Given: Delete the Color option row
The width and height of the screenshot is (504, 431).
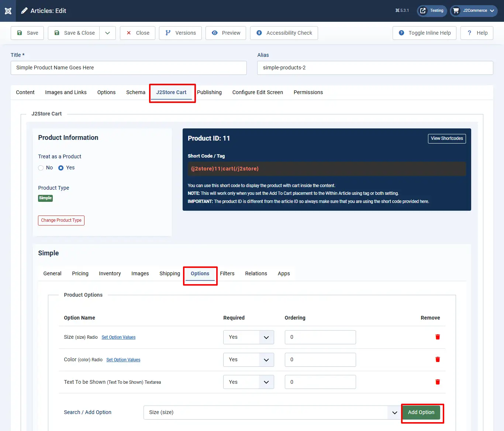Looking at the screenshot, I should coord(438,359).
